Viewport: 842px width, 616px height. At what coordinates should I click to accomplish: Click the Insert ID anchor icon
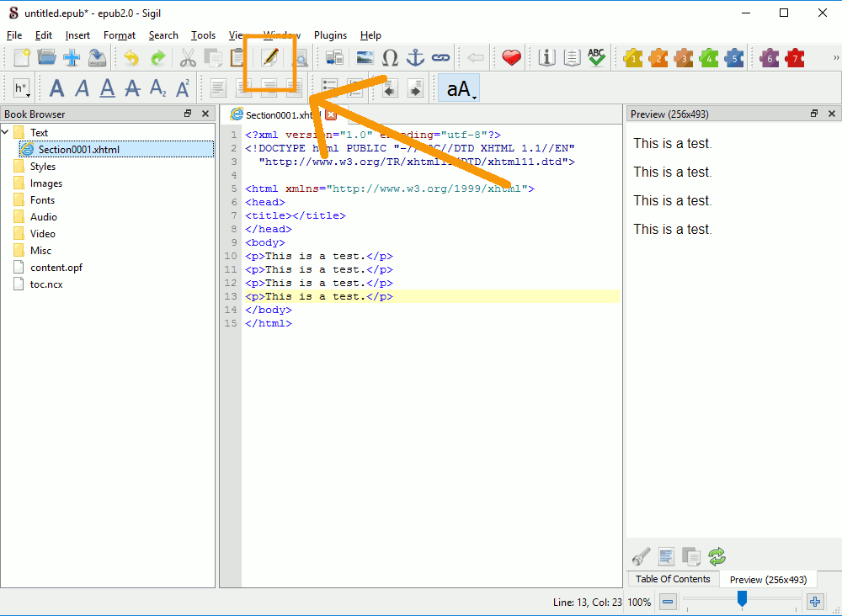[415, 58]
